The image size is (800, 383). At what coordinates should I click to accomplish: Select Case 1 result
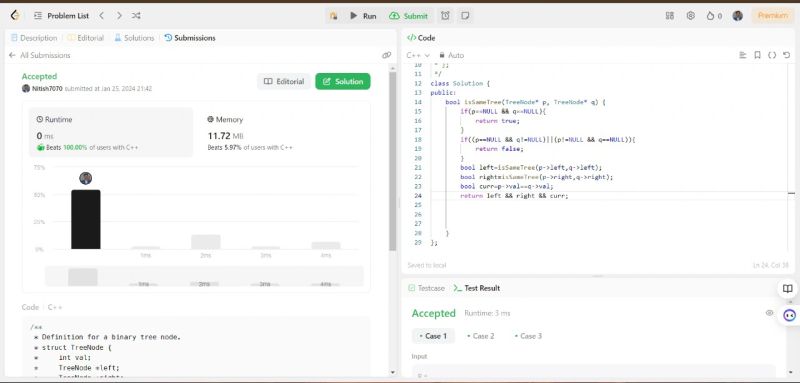(433, 336)
